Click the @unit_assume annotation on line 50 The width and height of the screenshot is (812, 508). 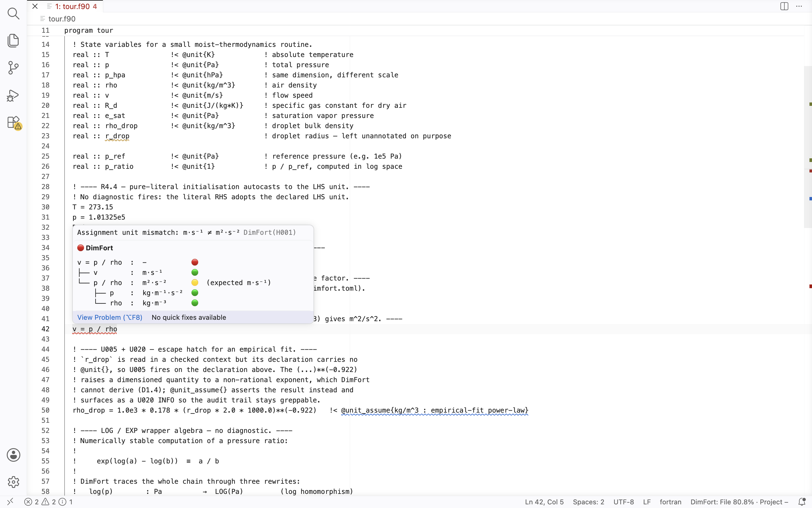point(434,410)
